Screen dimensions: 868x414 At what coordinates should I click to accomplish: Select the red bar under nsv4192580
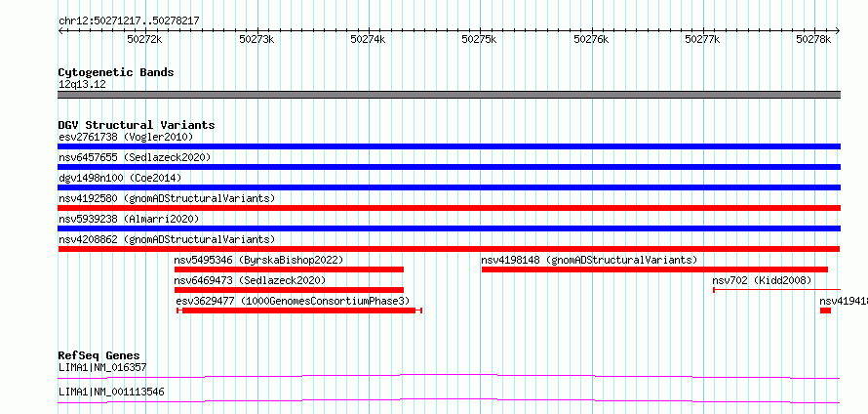pyautogui.click(x=449, y=208)
